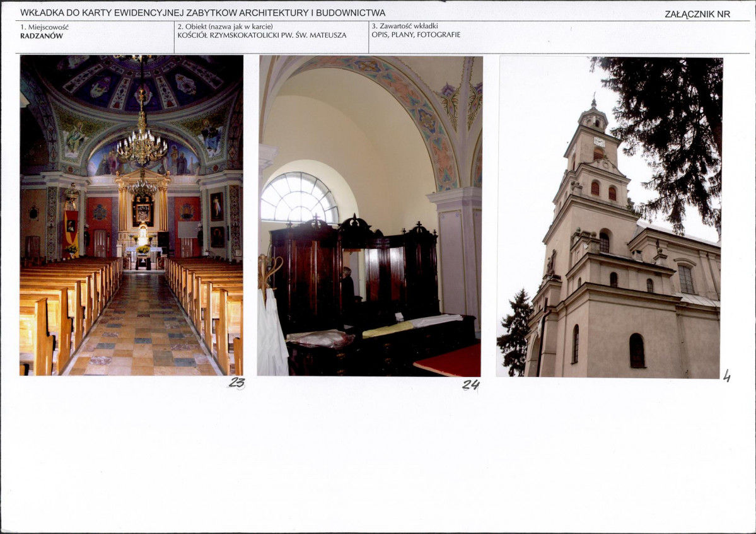
Task: Click the handwritten number 24
Action: click(x=470, y=384)
